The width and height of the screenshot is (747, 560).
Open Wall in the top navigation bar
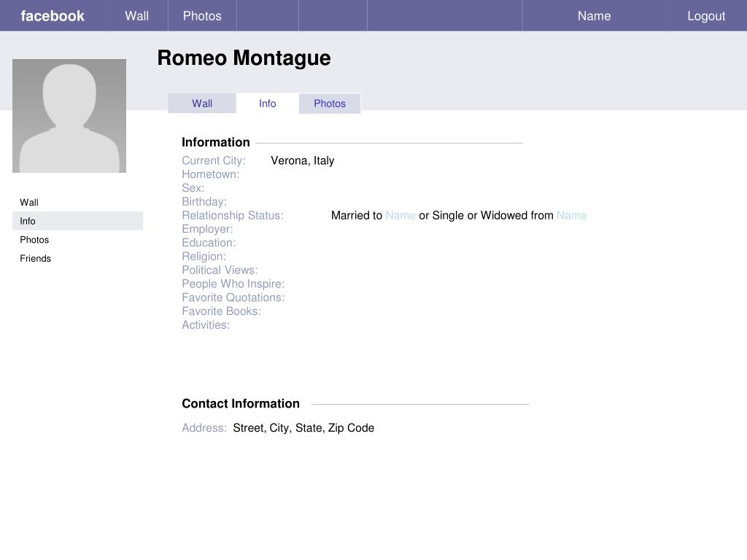(136, 16)
